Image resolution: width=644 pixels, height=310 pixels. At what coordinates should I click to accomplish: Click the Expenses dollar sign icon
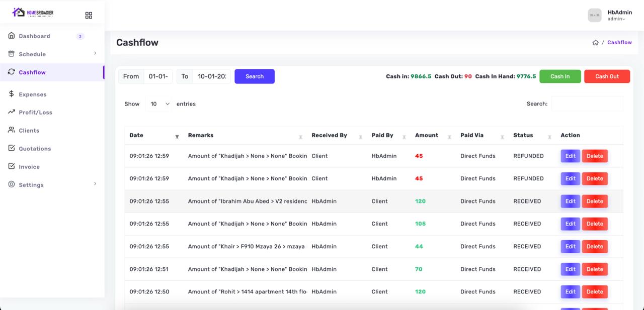(12, 94)
